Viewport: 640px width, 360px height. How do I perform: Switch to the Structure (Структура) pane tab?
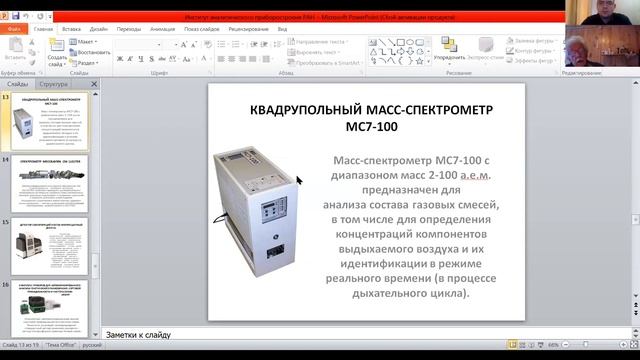pos(53,84)
